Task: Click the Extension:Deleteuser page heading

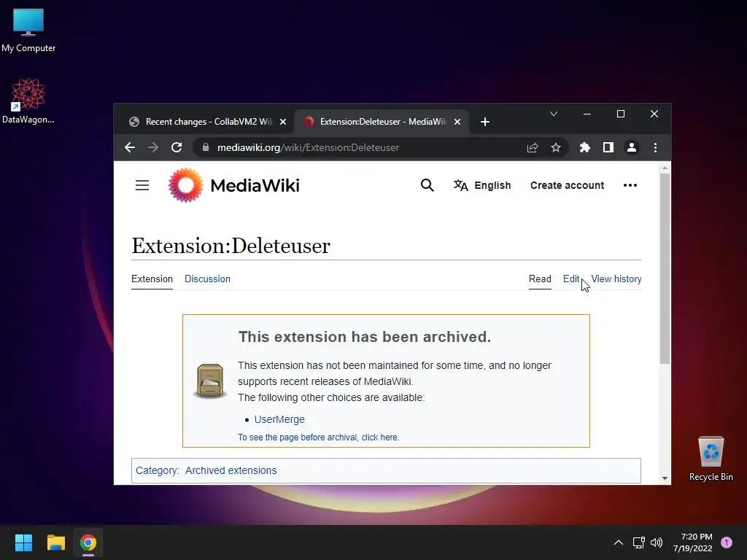Action: (231, 246)
